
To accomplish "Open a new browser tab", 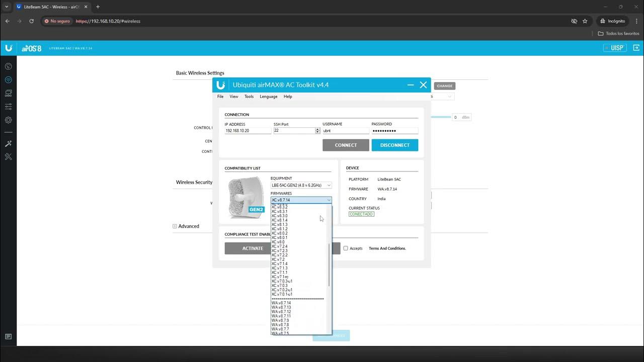I will pos(98,7).
